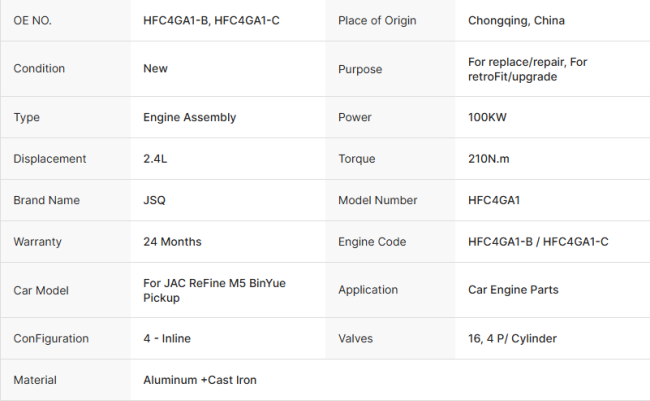Select the Engine Assembly type value

coord(189,117)
